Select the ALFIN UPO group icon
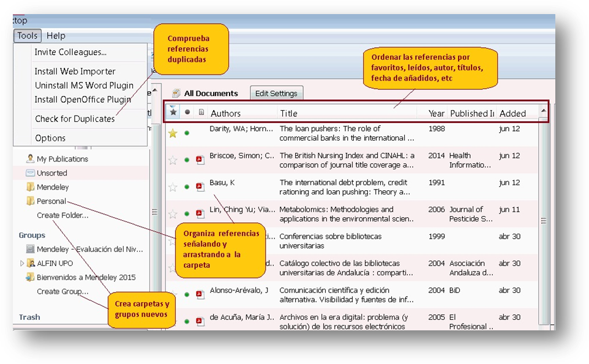The image size is (589, 364). pyautogui.click(x=31, y=263)
